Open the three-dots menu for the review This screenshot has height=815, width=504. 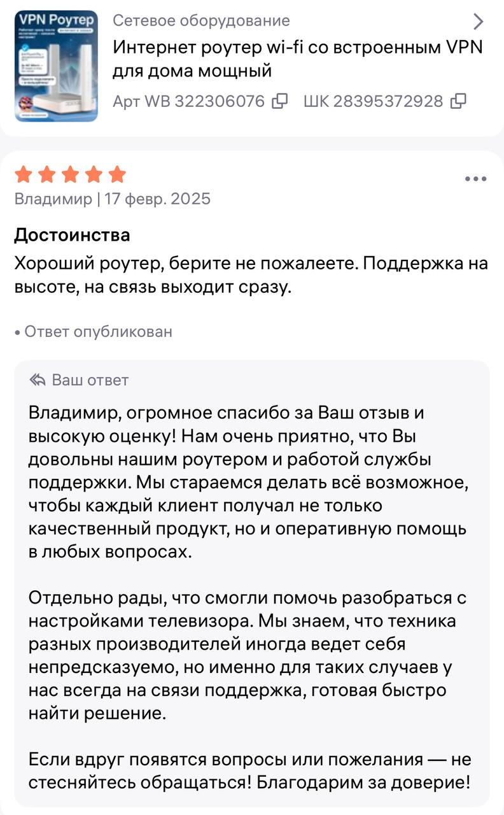tap(475, 179)
